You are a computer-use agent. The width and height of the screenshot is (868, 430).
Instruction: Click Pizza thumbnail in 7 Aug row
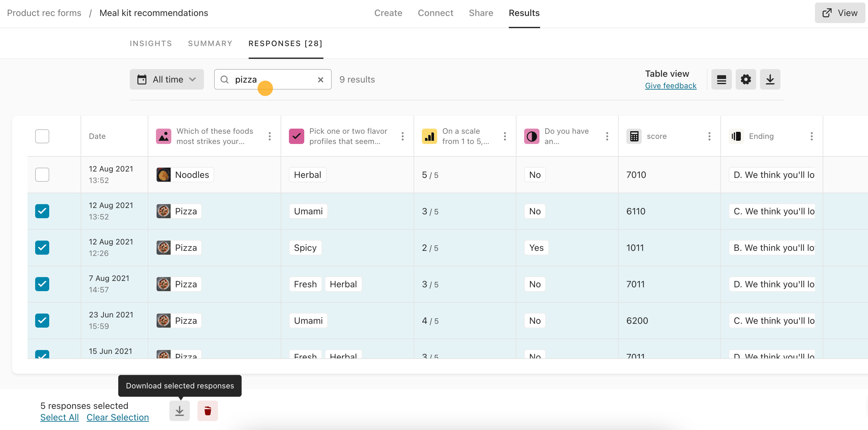tap(163, 284)
